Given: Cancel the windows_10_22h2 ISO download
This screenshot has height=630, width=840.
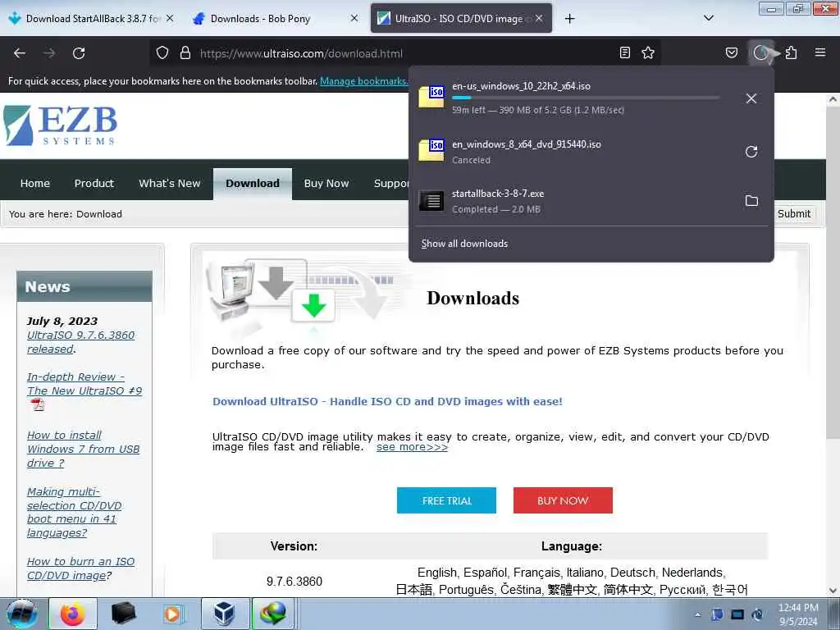Looking at the screenshot, I should pos(751,98).
